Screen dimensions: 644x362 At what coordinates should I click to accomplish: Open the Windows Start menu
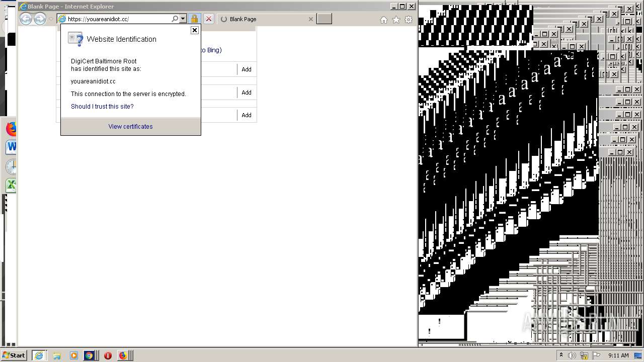click(14, 355)
